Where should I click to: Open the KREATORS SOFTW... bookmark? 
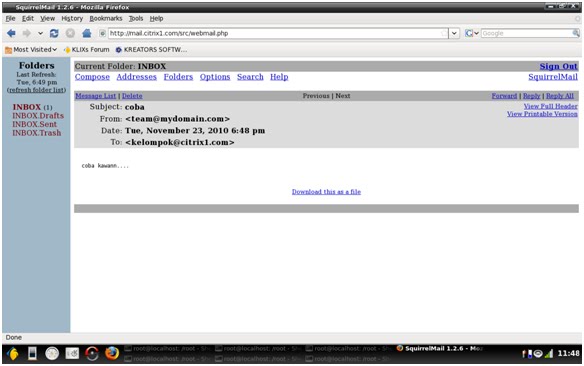151,50
